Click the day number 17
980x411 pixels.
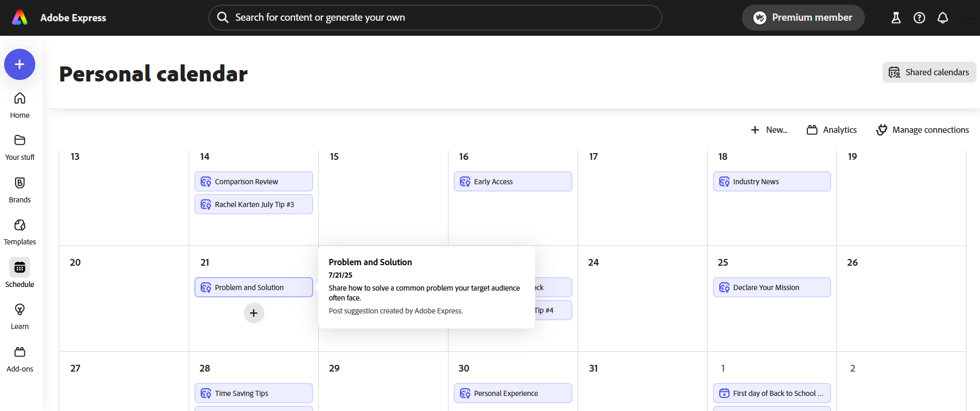coord(593,157)
